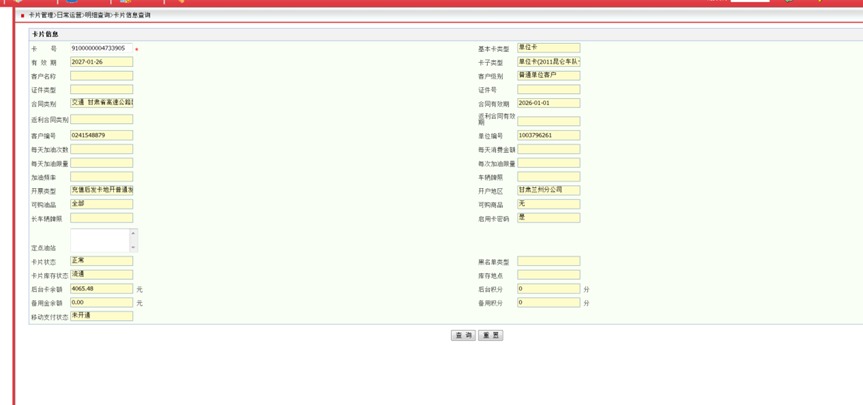Click the 卡片信息 section header
This screenshot has width=863, height=405.
[45, 34]
